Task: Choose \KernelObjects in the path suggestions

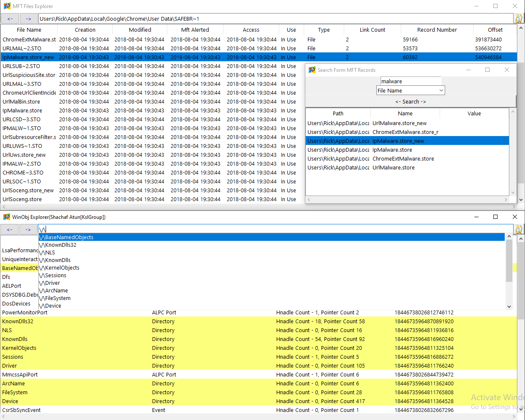Action: (61, 268)
